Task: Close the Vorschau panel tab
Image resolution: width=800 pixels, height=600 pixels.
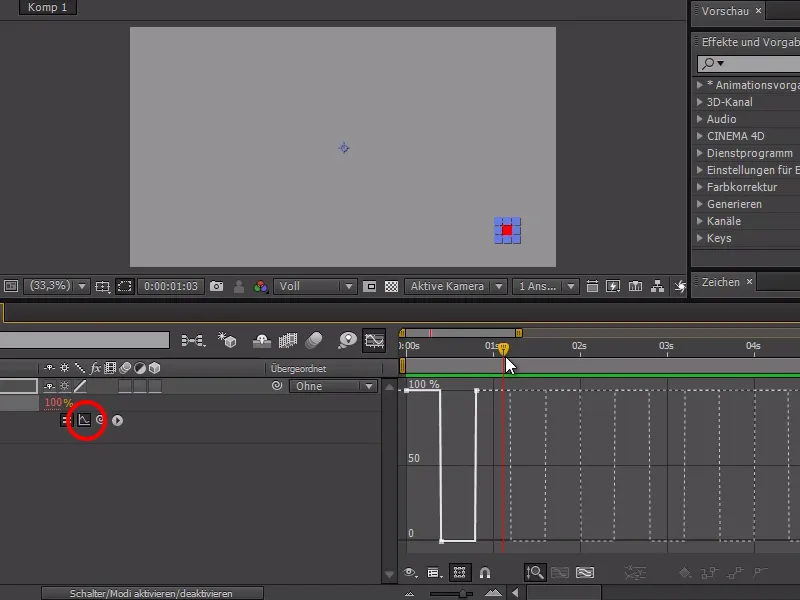Action: (x=758, y=10)
